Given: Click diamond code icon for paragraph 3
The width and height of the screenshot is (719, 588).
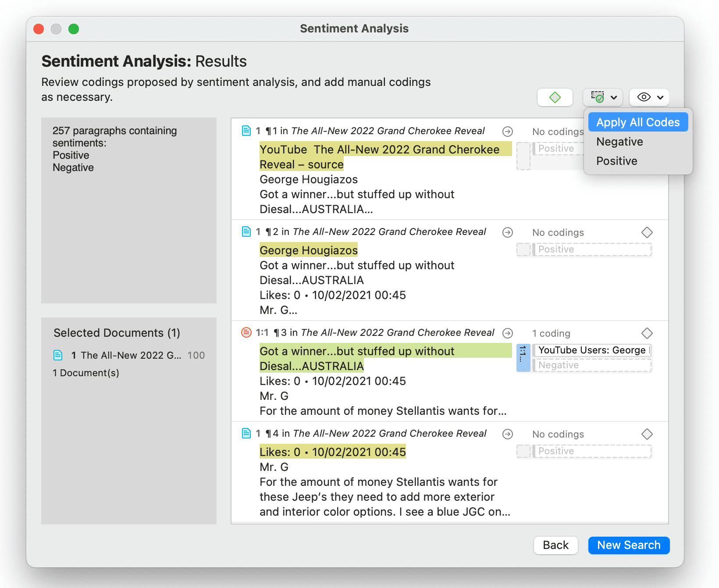Looking at the screenshot, I should [647, 333].
